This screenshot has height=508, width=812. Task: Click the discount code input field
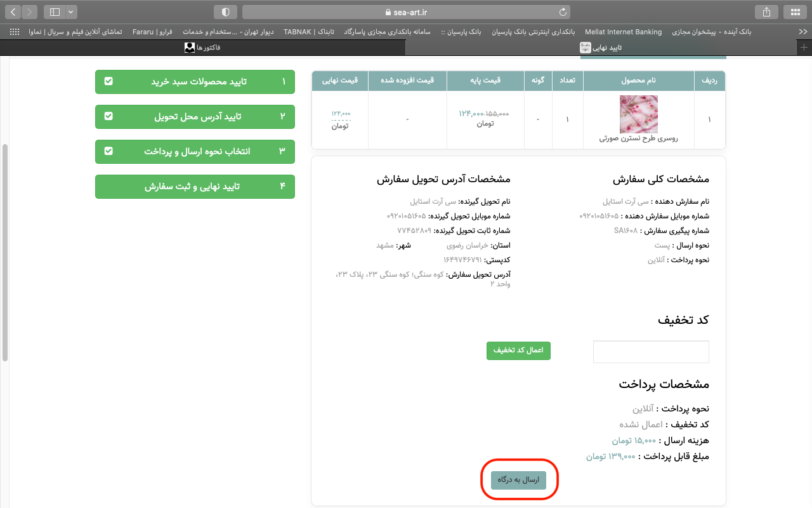(x=651, y=352)
